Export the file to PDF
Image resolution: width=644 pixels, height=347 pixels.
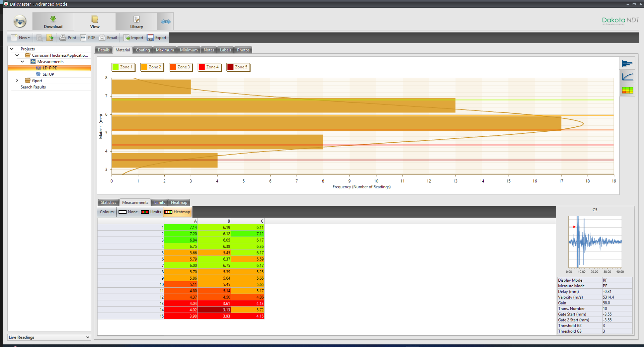[88, 38]
